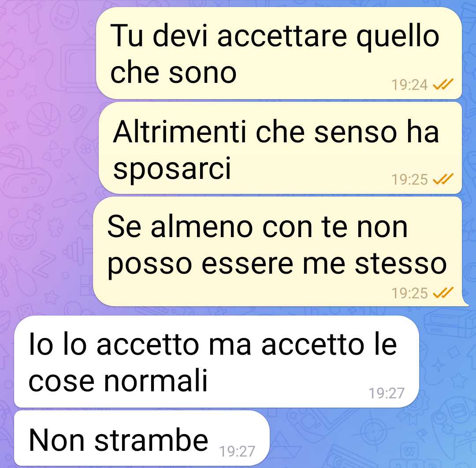Tap the double-check icon under 'me stesso' message
Viewport: 476px width, 468px height.
[443, 293]
